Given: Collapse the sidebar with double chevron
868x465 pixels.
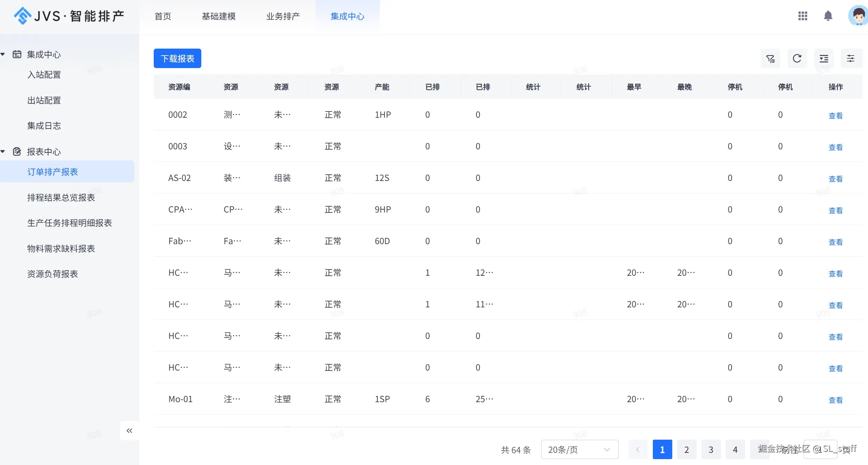Looking at the screenshot, I should click(129, 431).
